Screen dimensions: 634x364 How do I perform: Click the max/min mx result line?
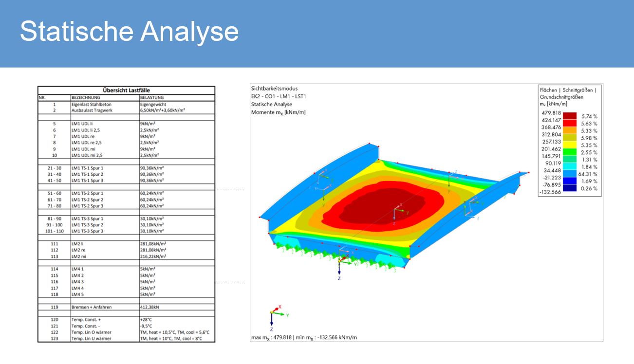[303, 337]
